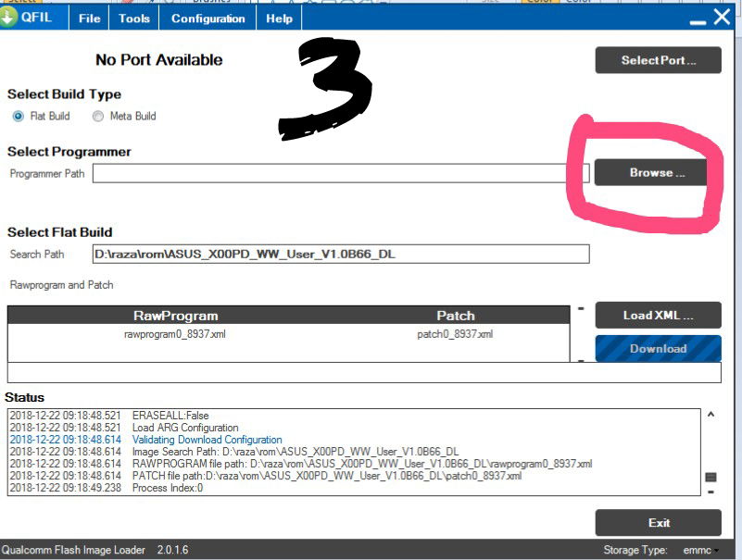Minimize the QFIL window
The image size is (742, 560).
click(698, 22)
